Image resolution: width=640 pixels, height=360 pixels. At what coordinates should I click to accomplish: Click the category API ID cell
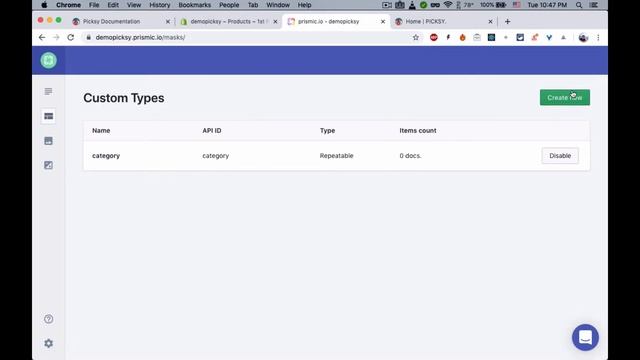point(216,156)
